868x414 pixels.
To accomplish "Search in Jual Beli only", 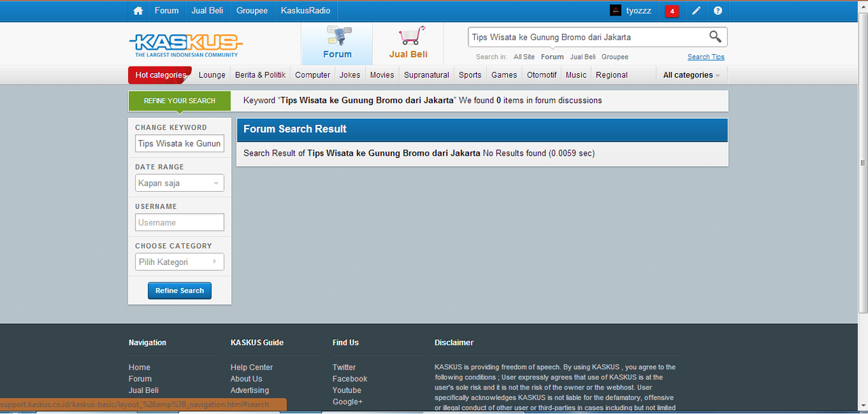I will 583,57.
